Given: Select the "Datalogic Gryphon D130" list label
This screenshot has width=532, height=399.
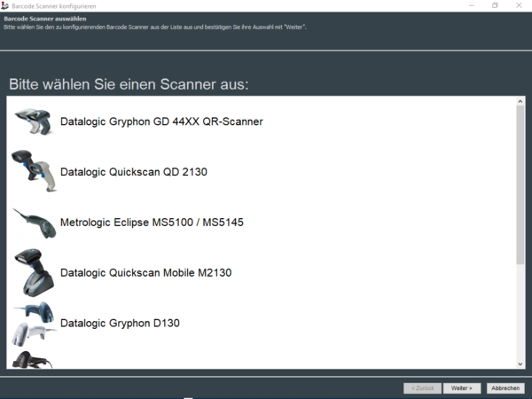Looking at the screenshot, I should point(120,324).
